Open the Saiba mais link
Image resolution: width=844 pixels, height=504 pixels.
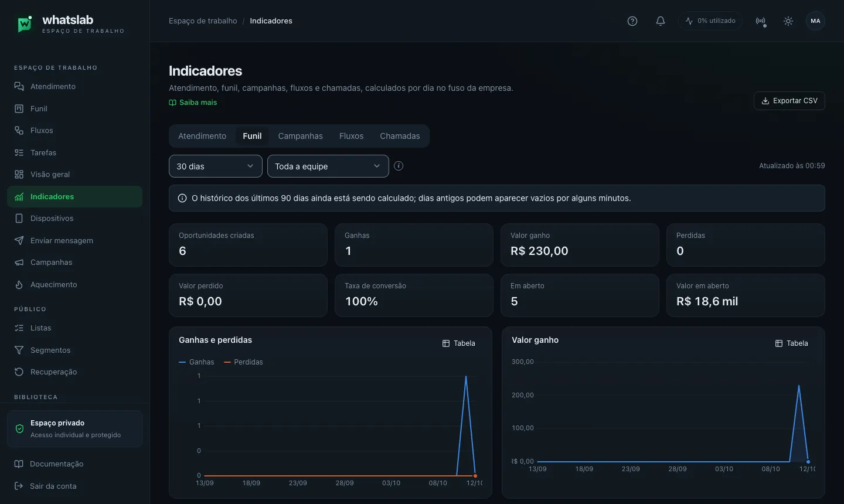(193, 103)
